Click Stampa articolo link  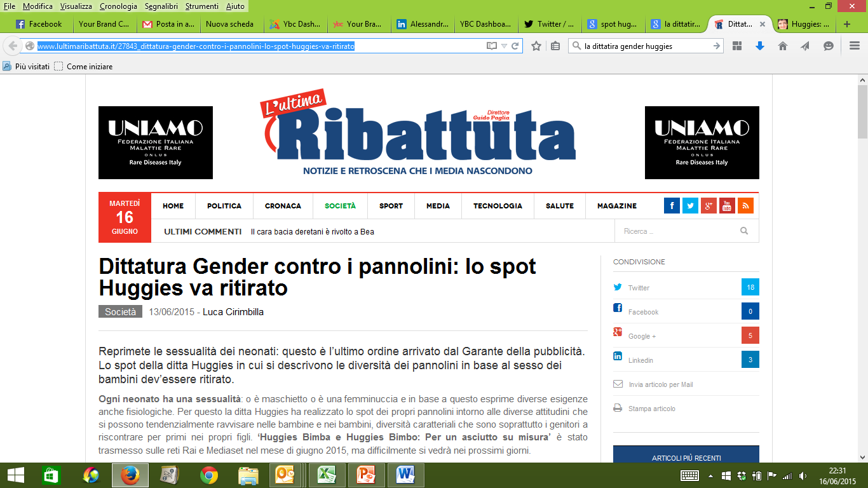click(x=652, y=409)
